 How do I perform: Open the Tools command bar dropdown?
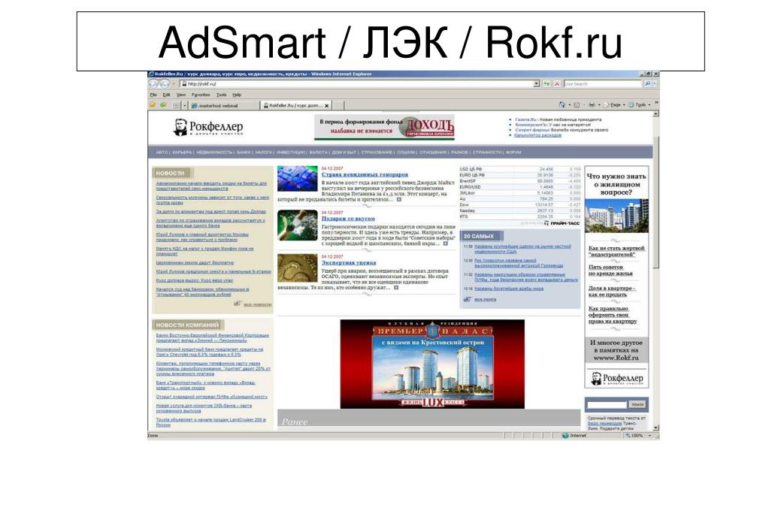point(640,105)
